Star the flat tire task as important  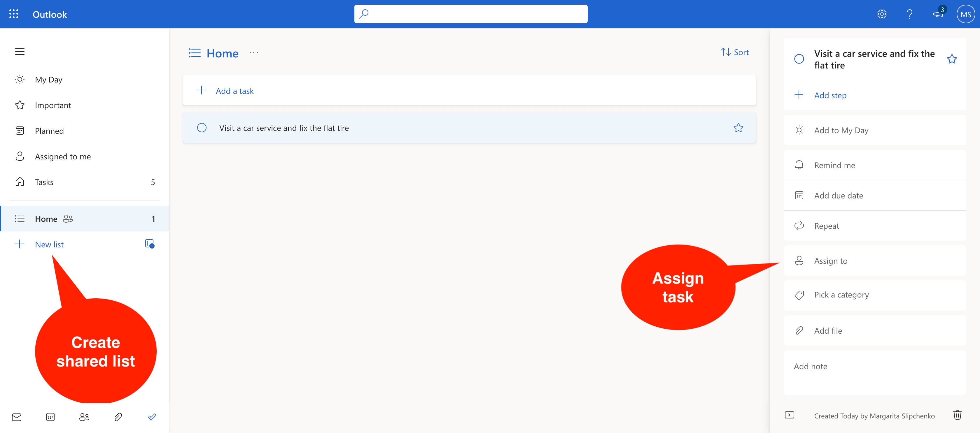[738, 128]
